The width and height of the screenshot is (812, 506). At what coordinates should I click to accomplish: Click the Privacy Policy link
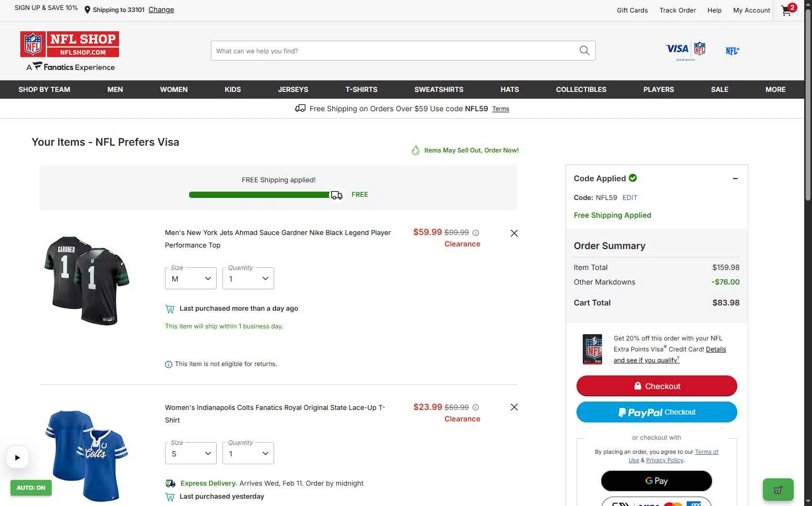(x=665, y=461)
